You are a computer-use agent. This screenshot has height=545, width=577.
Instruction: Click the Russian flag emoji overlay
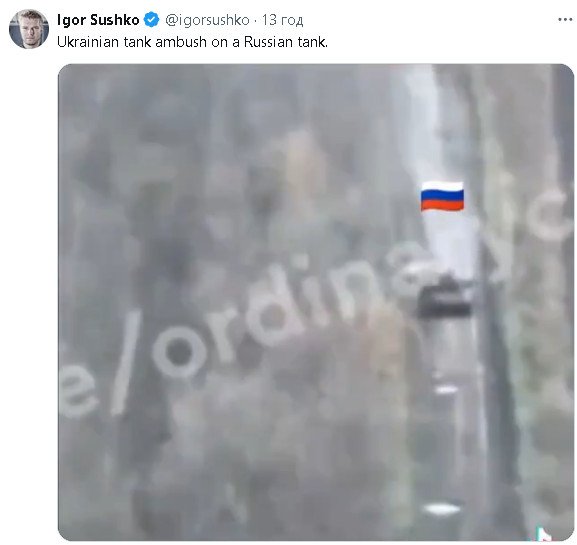click(x=442, y=196)
